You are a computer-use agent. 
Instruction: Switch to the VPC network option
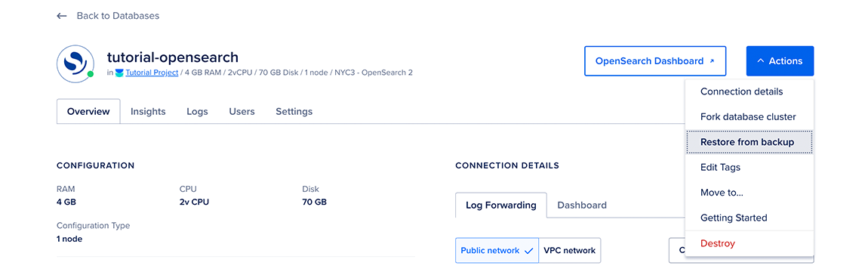tap(570, 251)
